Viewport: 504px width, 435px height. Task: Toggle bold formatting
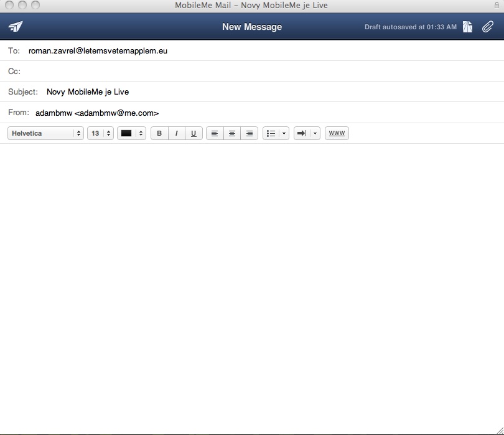click(x=159, y=133)
